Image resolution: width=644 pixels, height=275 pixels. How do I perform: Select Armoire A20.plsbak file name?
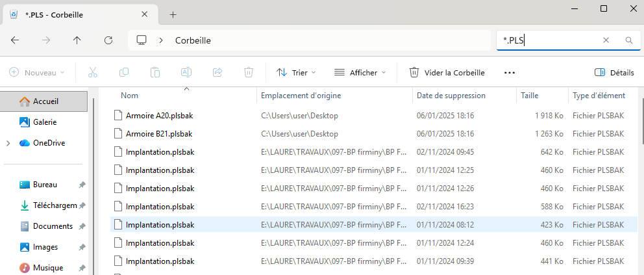(159, 116)
